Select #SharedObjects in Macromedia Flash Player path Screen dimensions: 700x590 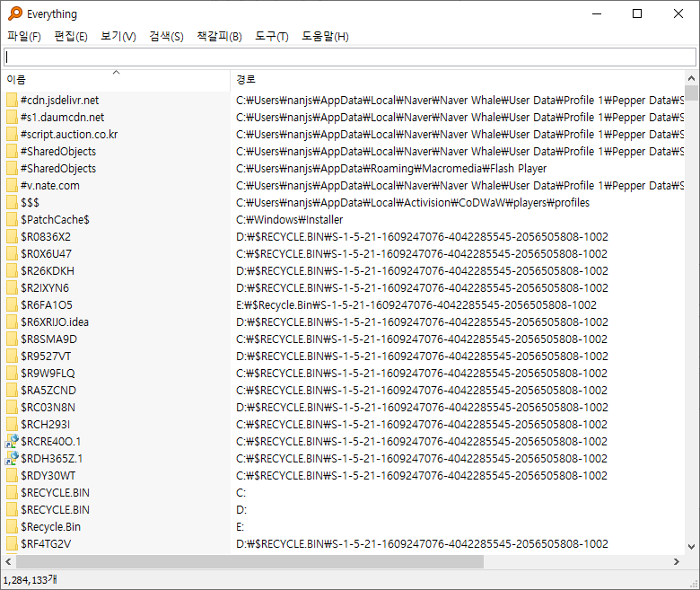pyautogui.click(x=58, y=169)
